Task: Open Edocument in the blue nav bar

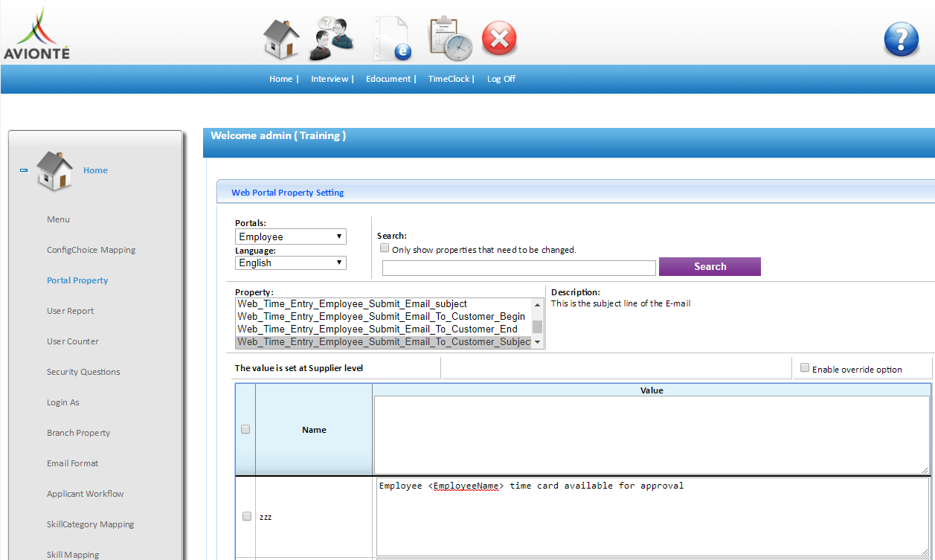Action: point(388,79)
